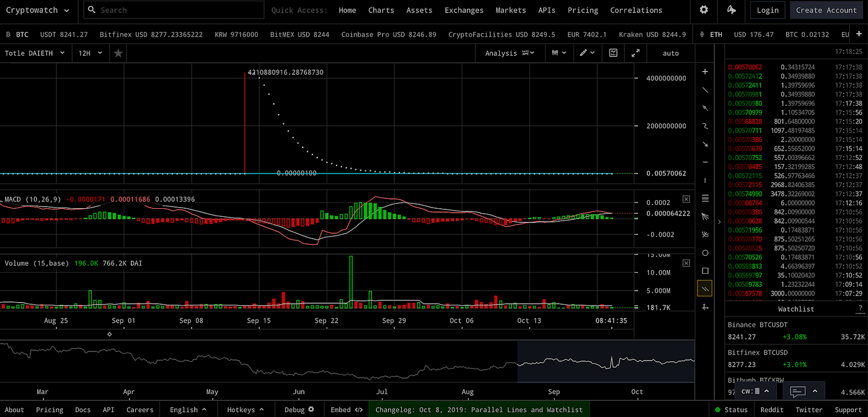
Task: Open the Markets navigation item
Action: click(x=510, y=10)
